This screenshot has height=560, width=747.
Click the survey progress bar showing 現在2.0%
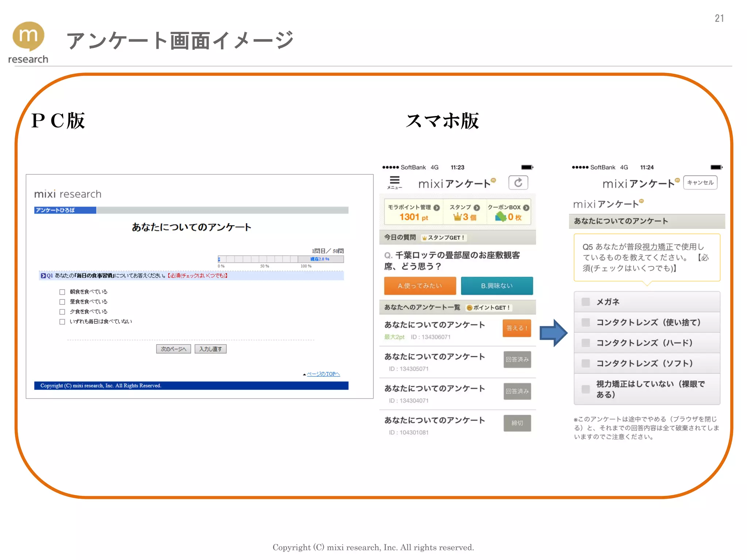point(281,259)
